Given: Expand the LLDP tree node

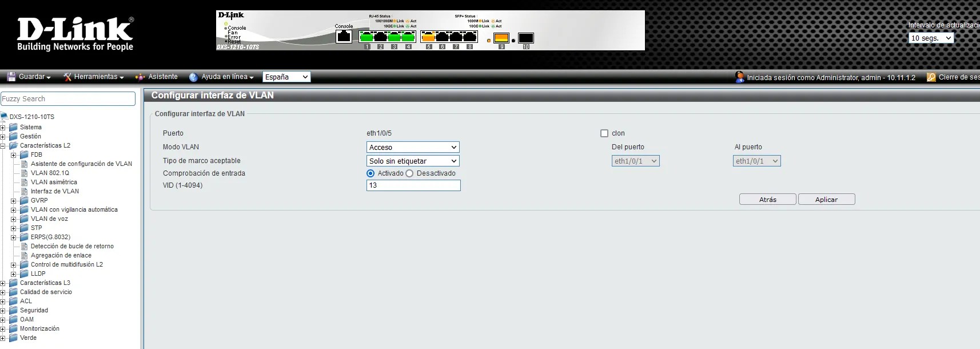Looking at the screenshot, I should [14, 274].
